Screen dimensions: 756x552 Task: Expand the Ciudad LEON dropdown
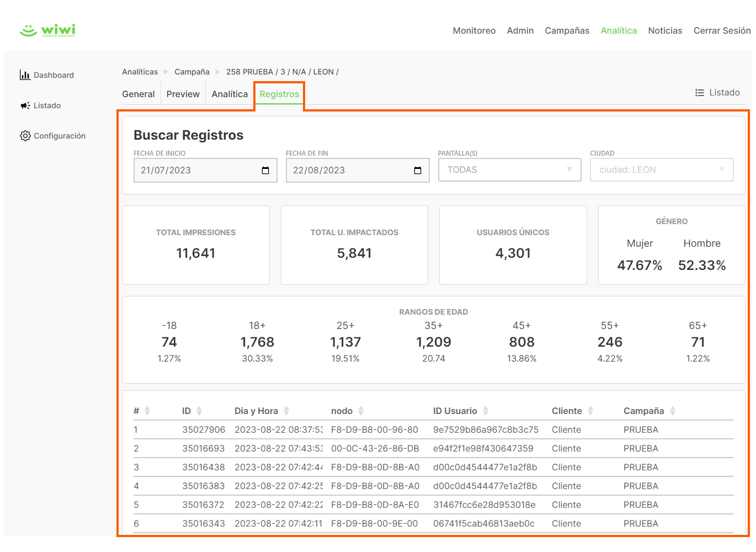coord(662,170)
